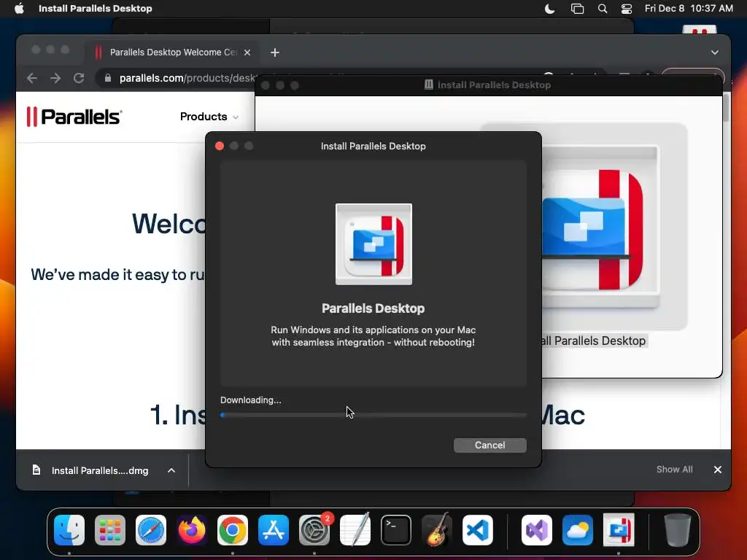View site security lock info
Image resolution: width=747 pixels, height=560 pixels.
pyautogui.click(x=108, y=78)
